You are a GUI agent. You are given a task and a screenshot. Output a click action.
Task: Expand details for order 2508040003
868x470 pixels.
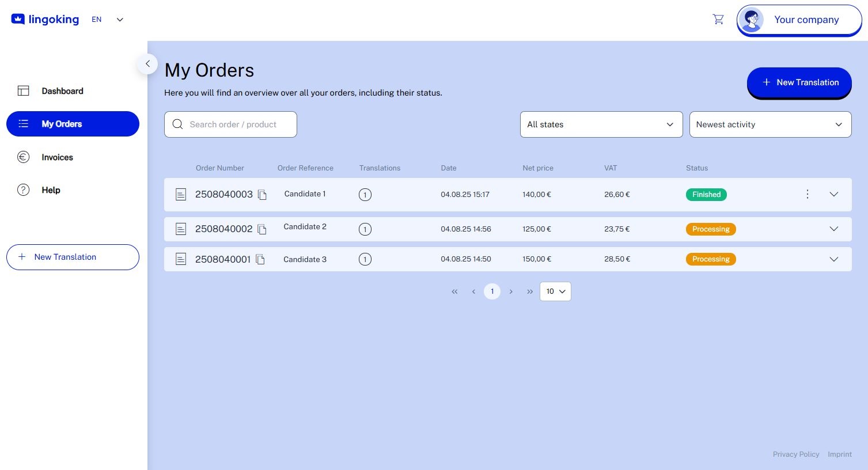coord(833,195)
